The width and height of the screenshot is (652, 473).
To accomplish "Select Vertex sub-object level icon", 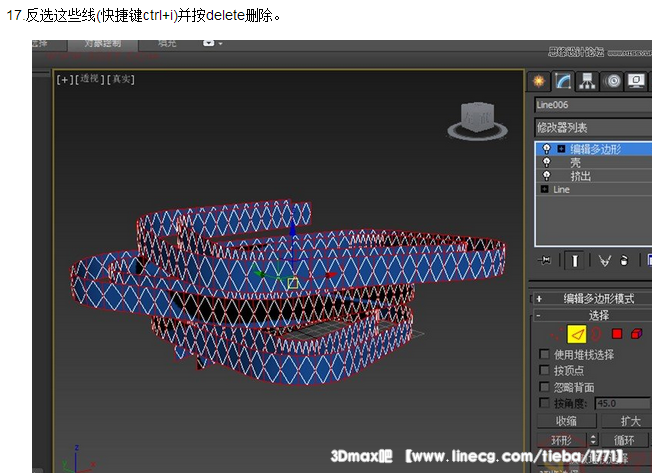I will pyautogui.click(x=555, y=334).
